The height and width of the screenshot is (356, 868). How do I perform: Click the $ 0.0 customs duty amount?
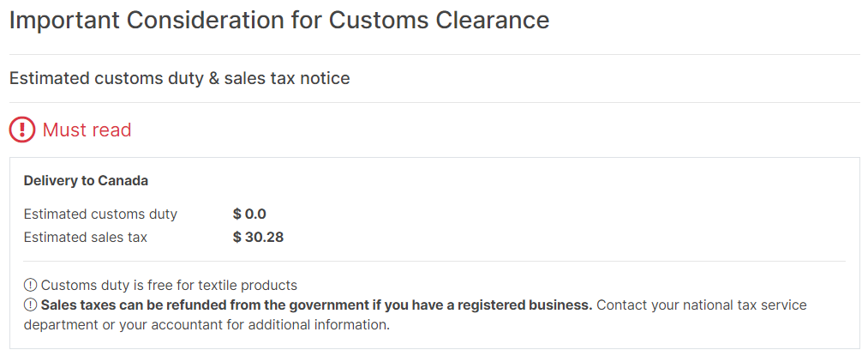click(x=249, y=214)
